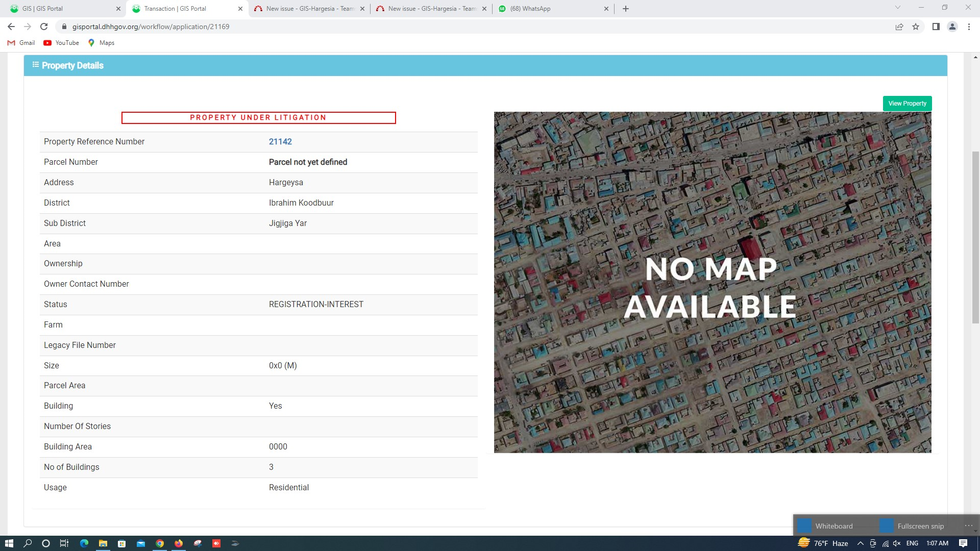Open the Gmail bookmark

21,43
